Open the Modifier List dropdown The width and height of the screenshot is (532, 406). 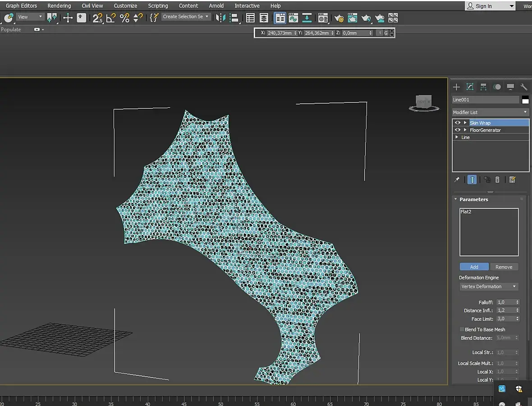coord(490,112)
